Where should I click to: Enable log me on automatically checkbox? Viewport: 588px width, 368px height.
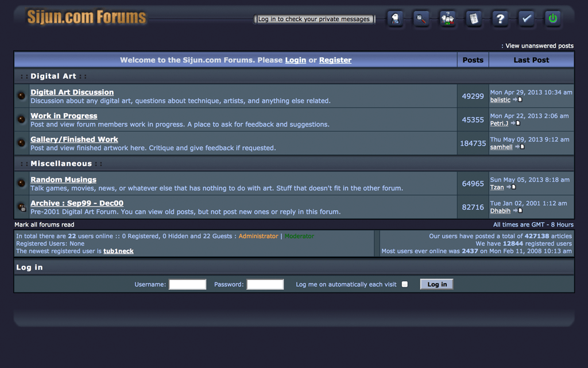(x=405, y=285)
